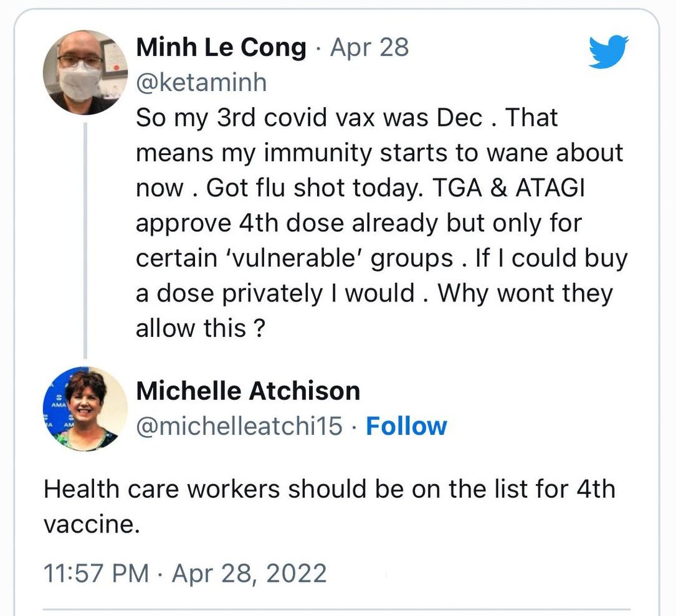Click the divider line below the timestamp
The width and height of the screenshot is (676, 616).
pyautogui.click(x=336, y=610)
